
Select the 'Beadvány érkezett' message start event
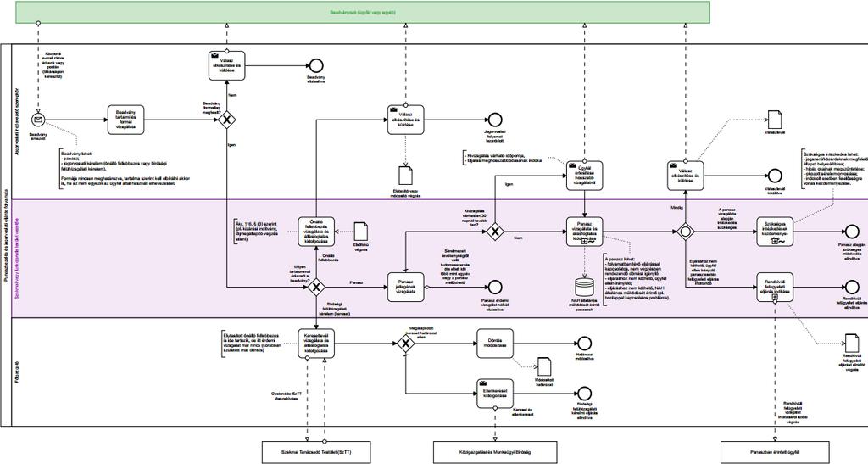pyautogui.click(x=38, y=120)
